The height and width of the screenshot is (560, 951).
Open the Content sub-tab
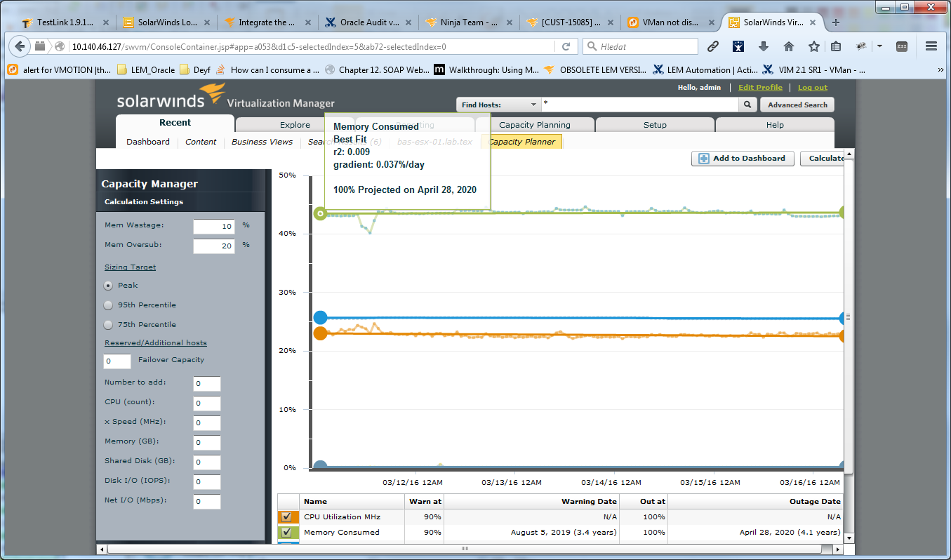coord(201,142)
